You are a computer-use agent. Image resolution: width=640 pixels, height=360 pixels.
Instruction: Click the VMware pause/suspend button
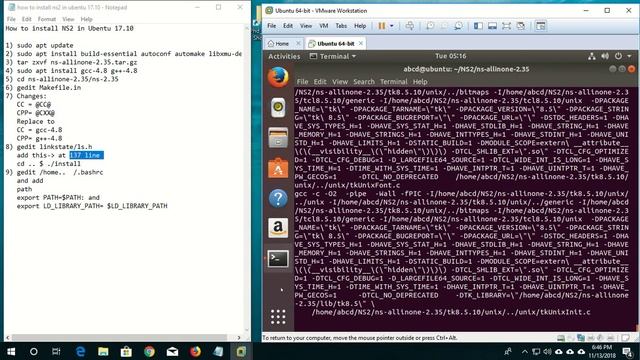tap(382, 26)
